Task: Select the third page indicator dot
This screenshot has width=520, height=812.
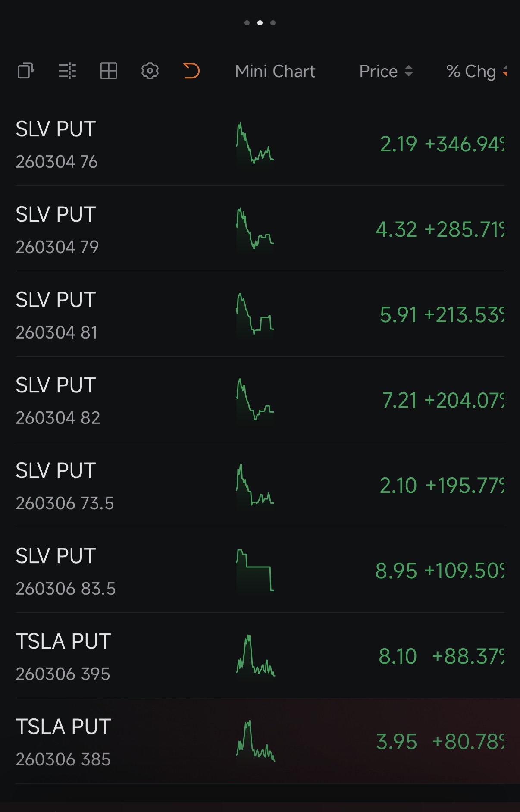Action: click(x=273, y=23)
